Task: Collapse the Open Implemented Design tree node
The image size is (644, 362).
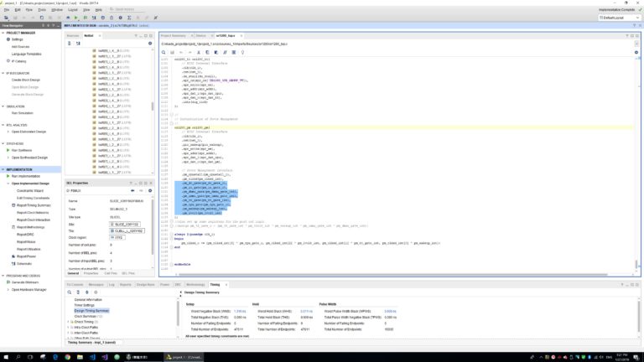Action: [8, 184]
